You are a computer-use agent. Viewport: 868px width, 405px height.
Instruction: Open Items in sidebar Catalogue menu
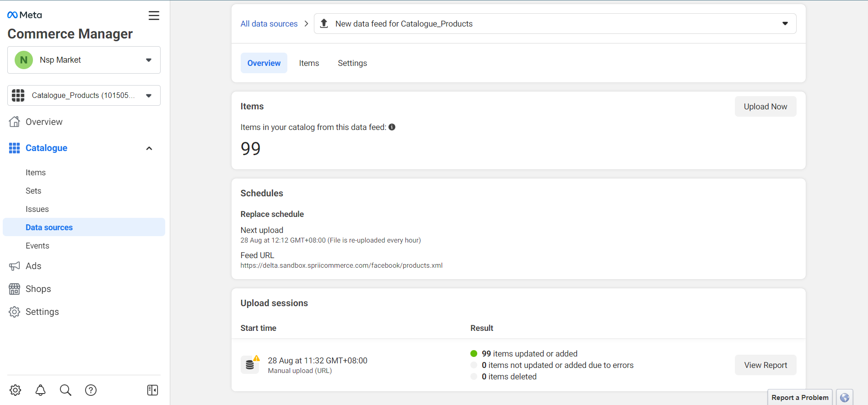click(36, 173)
